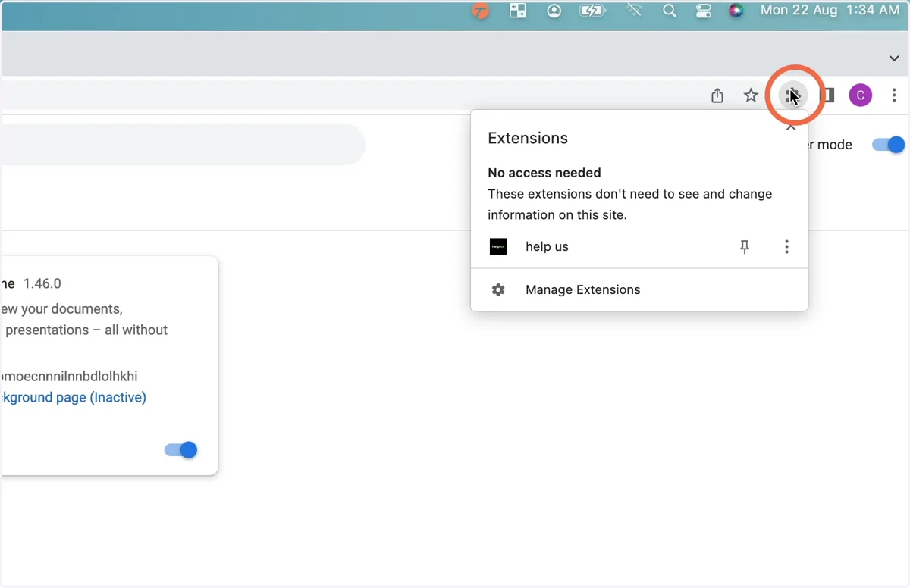Image resolution: width=910 pixels, height=588 pixels.
Task: Close the Extensions popup
Action: (791, 127)
